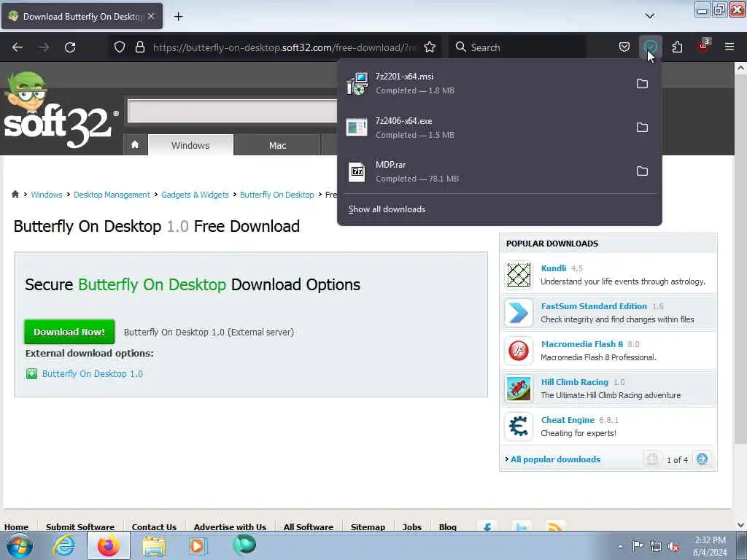Switch to the Mac tab
Image resolution: width=747 pixels, height=560 pixels.
click(x=278, y=145)
